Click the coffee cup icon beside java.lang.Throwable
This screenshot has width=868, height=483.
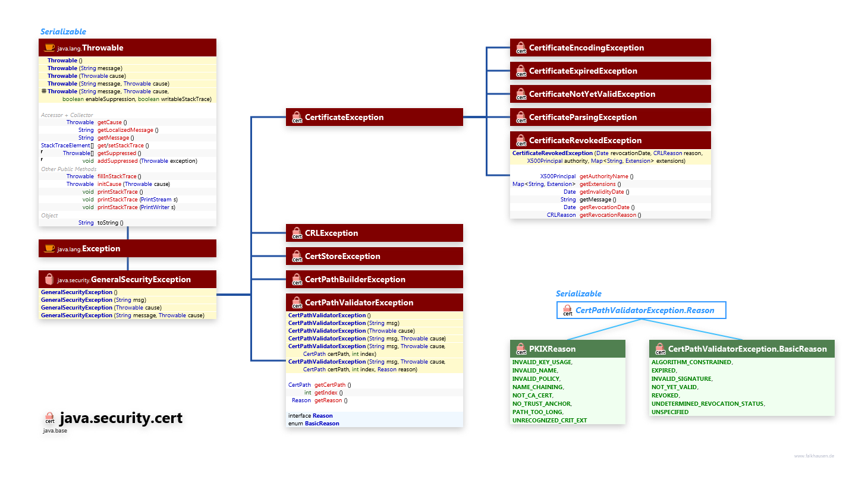(50, 48)
